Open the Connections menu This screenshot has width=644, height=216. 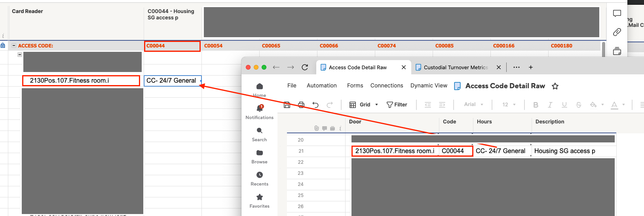tap(387, 85)
